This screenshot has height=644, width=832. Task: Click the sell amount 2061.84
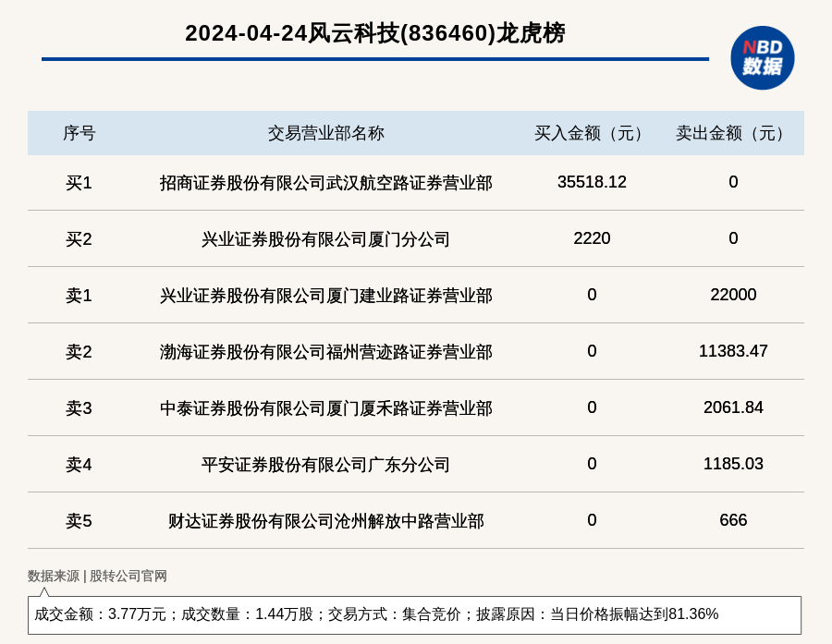733,407
